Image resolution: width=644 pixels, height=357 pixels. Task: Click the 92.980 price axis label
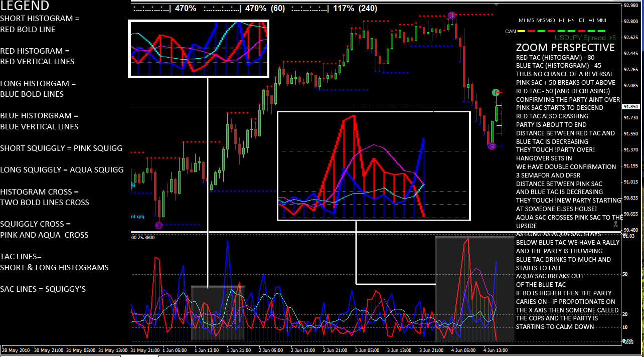(x=630, y=6)
